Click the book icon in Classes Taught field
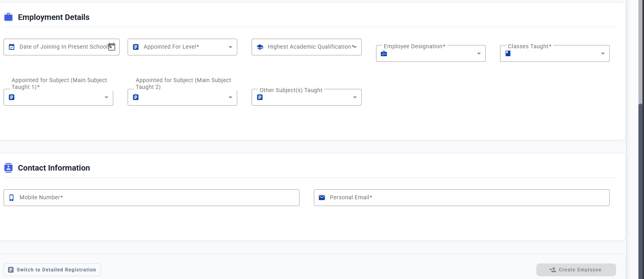Image resolution: width=644 pixels, height=279 pixels. tap(508, 53)
